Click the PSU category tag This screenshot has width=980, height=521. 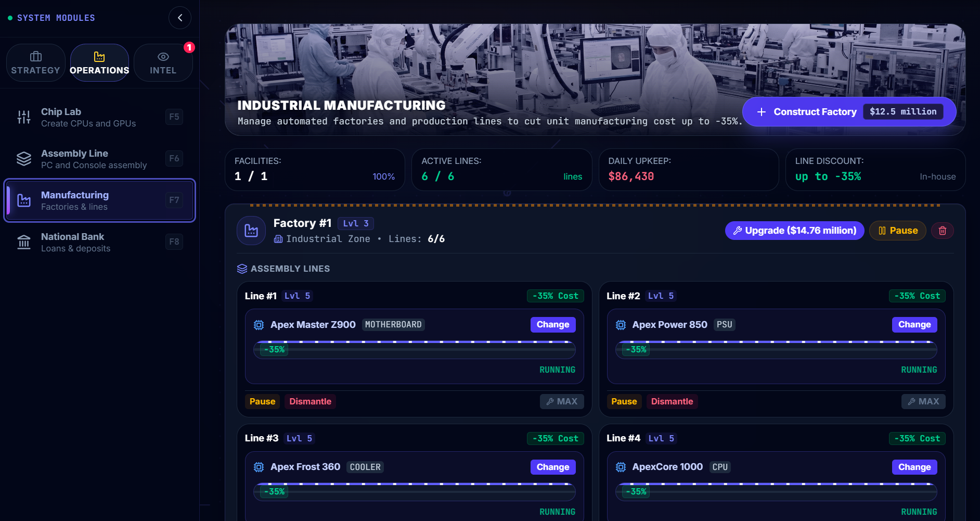pyautogui.click(x=724, y=324)
